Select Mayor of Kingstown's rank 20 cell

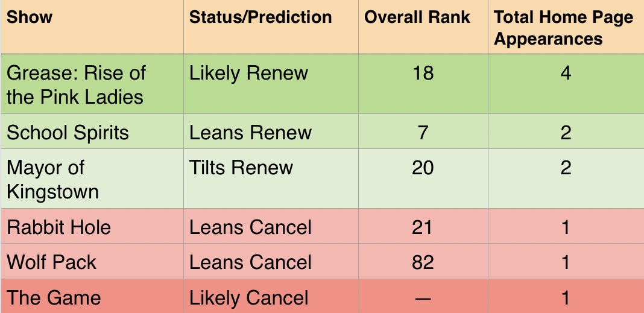pos(423,179)
